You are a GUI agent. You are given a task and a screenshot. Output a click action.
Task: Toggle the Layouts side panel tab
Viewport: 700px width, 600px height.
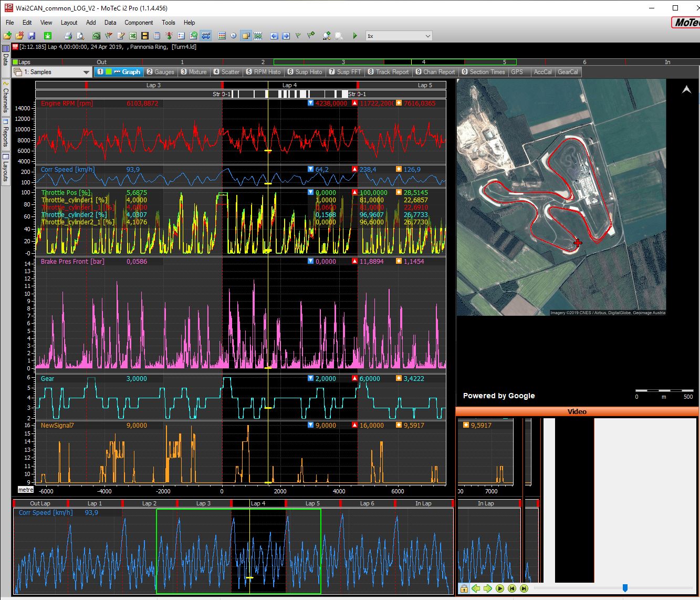(5, 168)
